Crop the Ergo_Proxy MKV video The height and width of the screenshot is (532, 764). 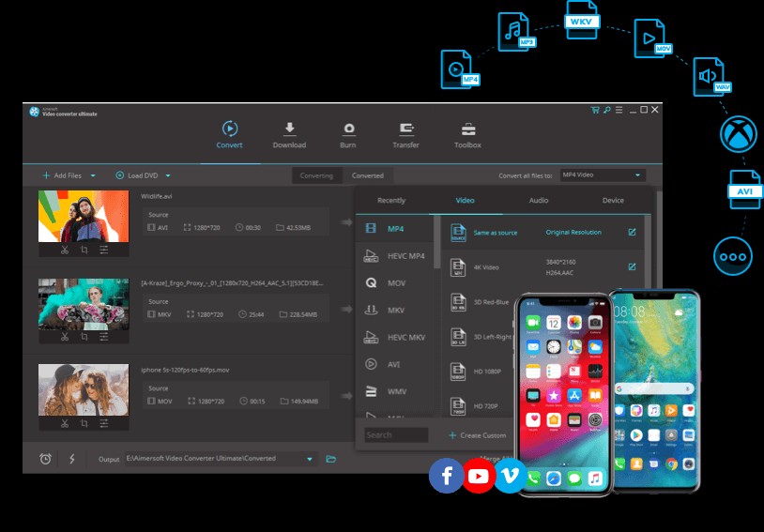pyautogui.click(x=84, y=337)
